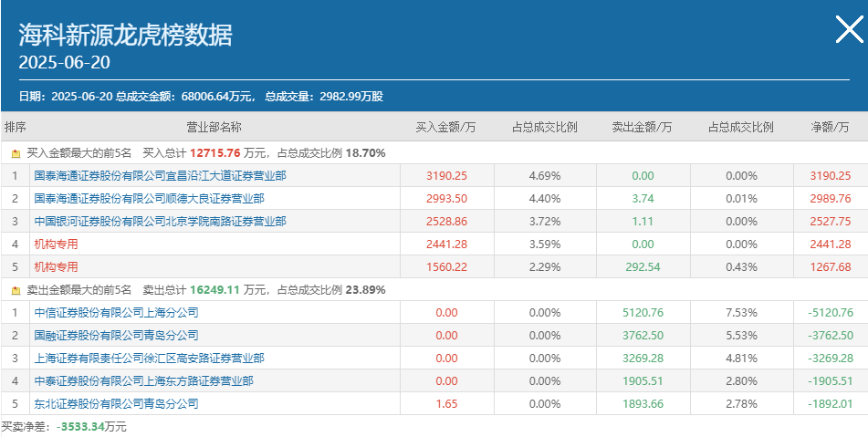Screen dimensions: 868x437
Task: Click 机构专用 in the 2441.28 buy row
Action: pyautogui.click(x=56, y=244)
